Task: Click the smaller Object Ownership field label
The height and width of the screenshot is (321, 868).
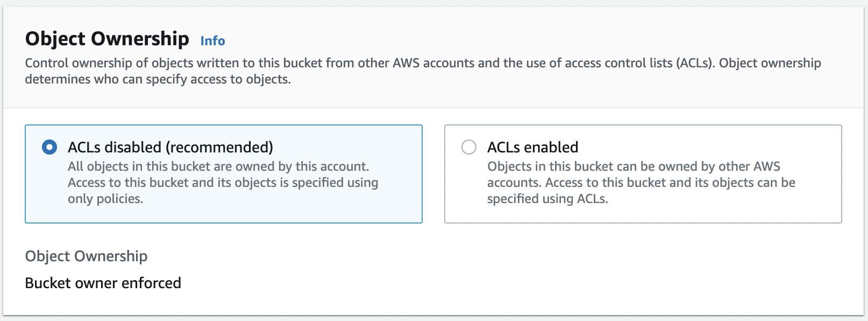Action: pos(86,256)
